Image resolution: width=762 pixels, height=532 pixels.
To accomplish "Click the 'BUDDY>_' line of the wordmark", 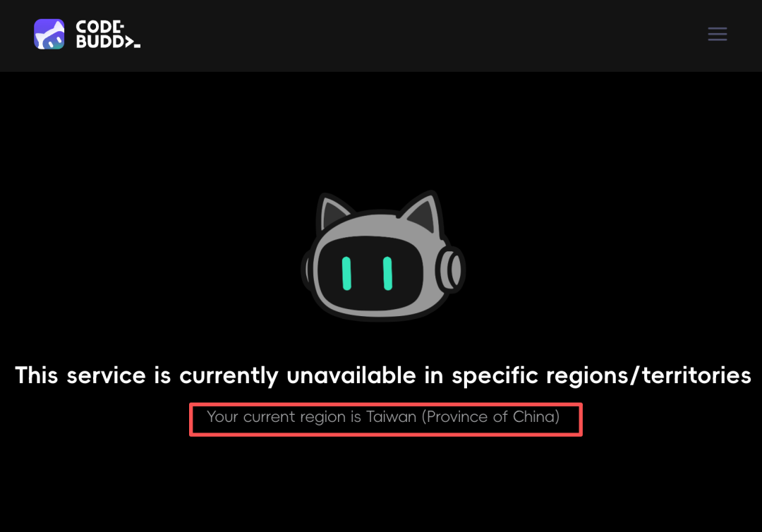I will pyautogui.click(x=108, y=42).
